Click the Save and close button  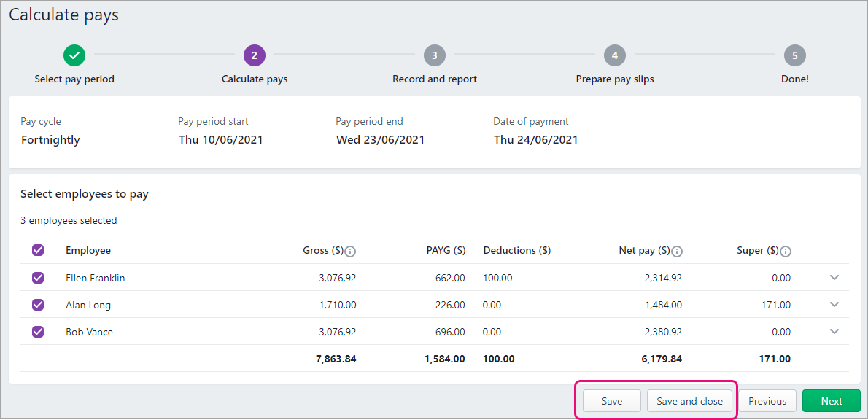coord(689,400)
